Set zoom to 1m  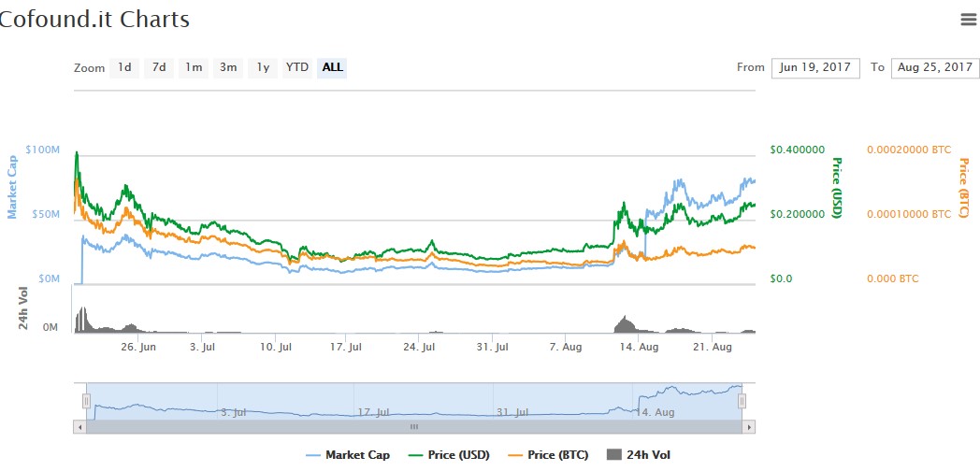(x=194, y=67)
